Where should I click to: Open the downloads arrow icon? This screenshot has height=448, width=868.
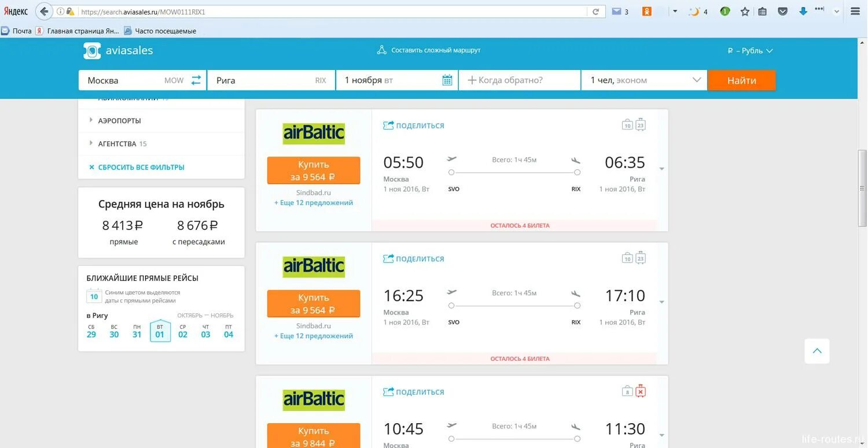click(803, 12)
